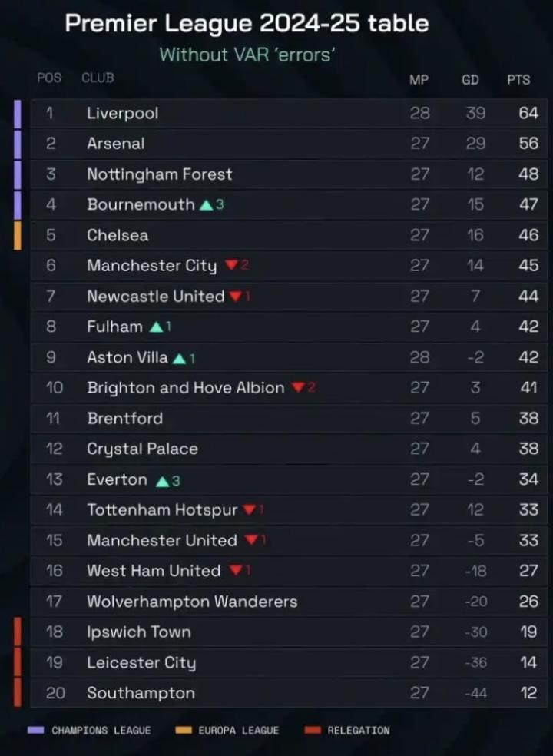The image size is (553, 756).
Task: Select the MP column header
Action: (x=419, y=79)
